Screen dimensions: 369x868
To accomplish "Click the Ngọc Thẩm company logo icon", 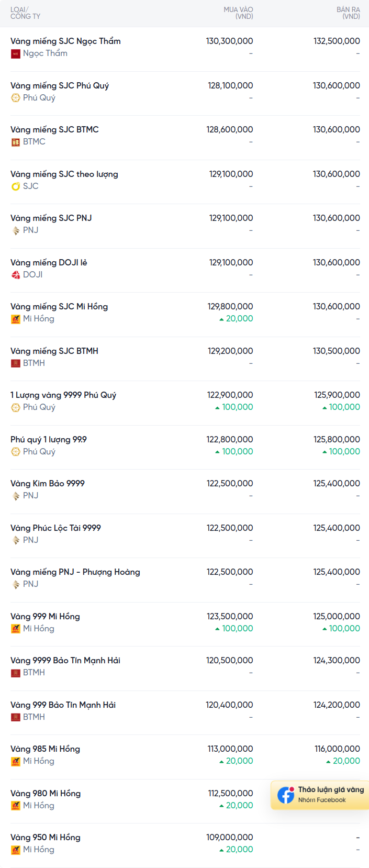I will 16,53.
